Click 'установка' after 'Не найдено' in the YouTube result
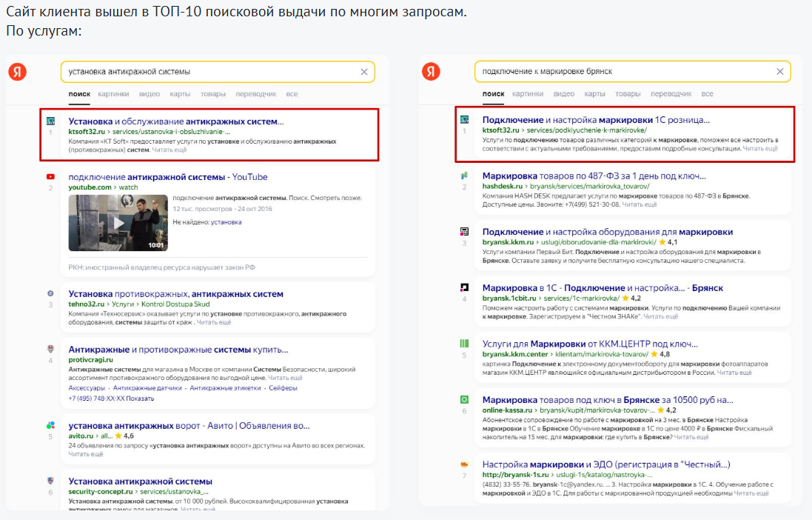 point(227,222)
